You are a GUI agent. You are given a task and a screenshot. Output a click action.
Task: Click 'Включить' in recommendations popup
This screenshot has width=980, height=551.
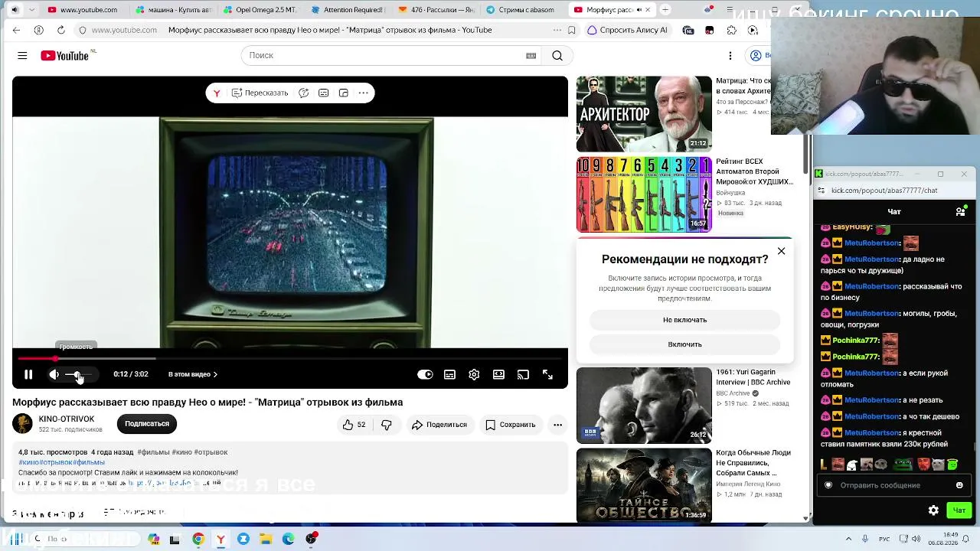(x=684, y=344)
